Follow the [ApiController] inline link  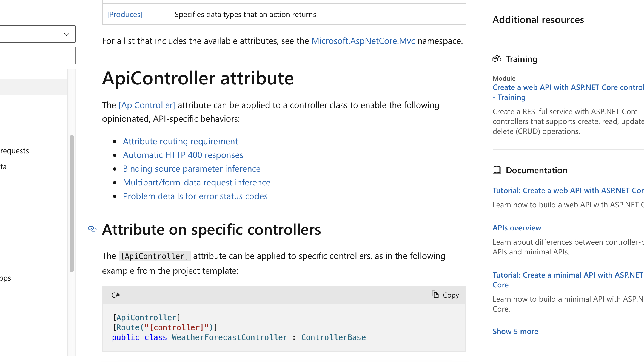pyautogui.click(x=147, y=105)
